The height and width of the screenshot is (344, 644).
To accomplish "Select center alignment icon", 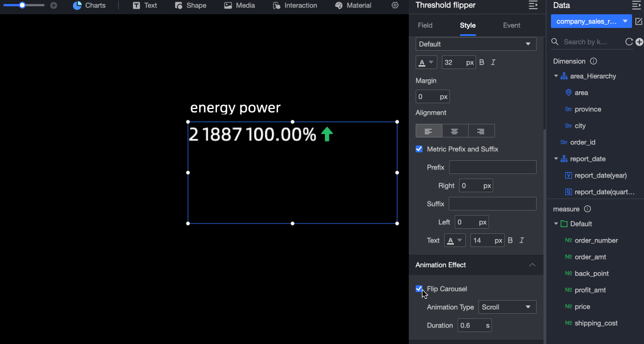I will (454, 131).
